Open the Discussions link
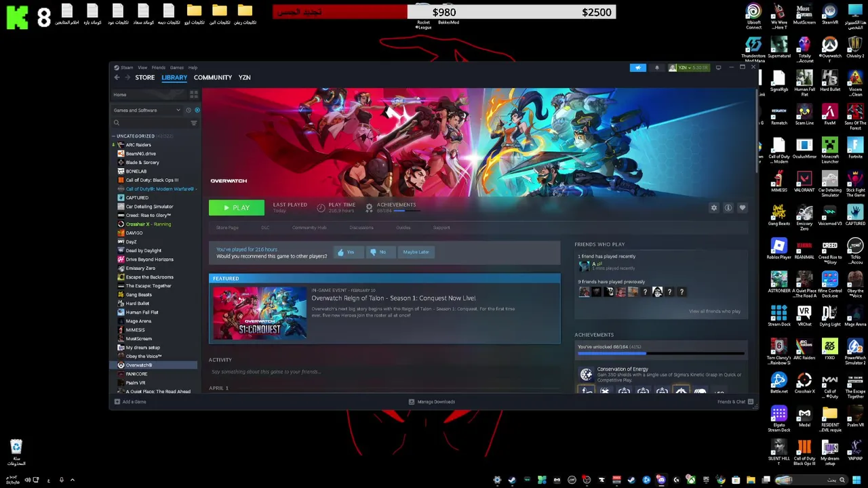Image resolution: width=868 pixels, height=488 pixels. (361, 228)
